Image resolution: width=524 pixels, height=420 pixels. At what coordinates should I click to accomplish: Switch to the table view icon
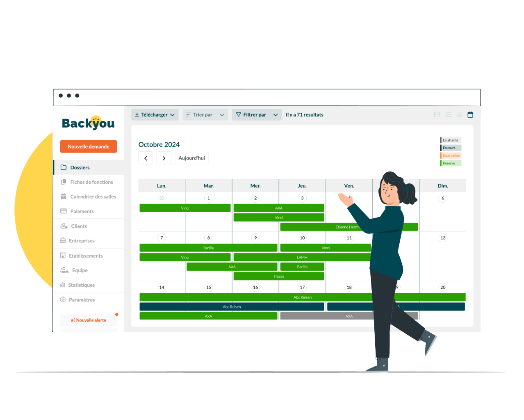coord(437,115)
